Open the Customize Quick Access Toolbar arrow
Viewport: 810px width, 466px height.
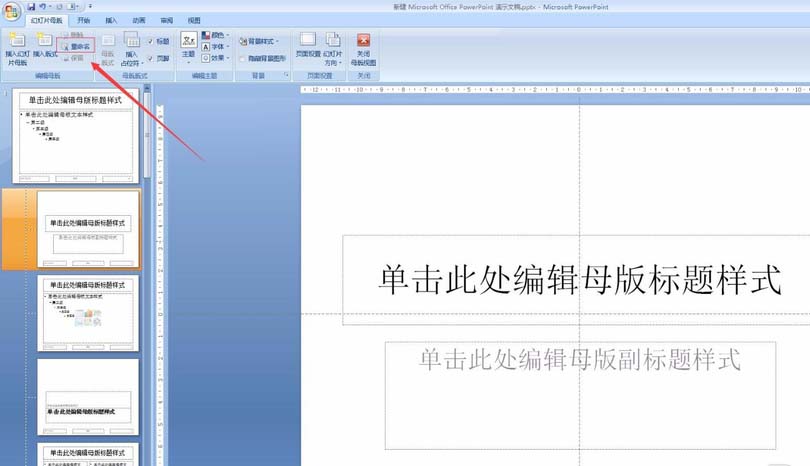(x=90, y=7)
